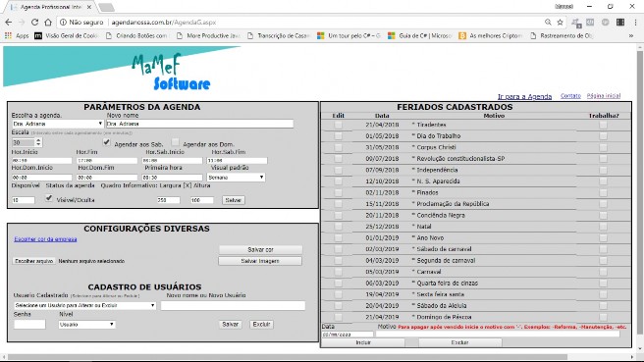Image resolution: width=644 pixels, height=362 pixels.
Task: Open the browser home page icon
Action: 48,23
